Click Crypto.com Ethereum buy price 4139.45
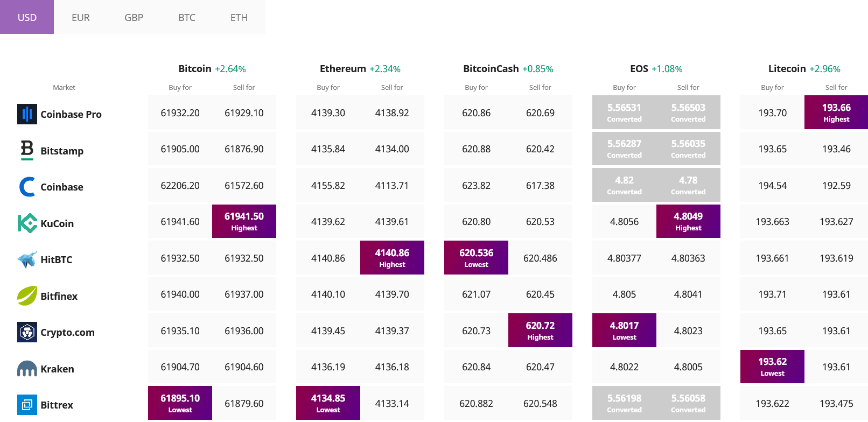The image size is (868, 422). coord(328,330)
